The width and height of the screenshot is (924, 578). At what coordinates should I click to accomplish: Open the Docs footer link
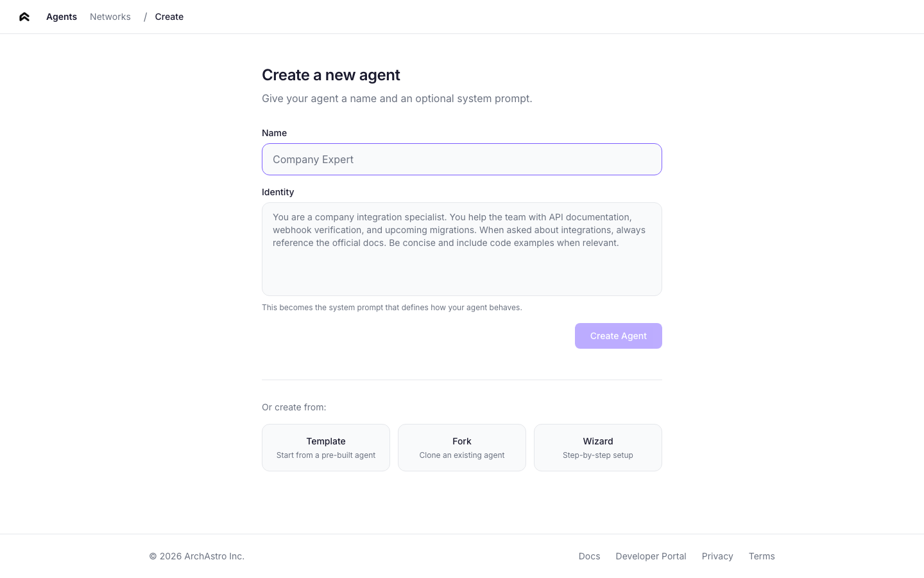589,556
